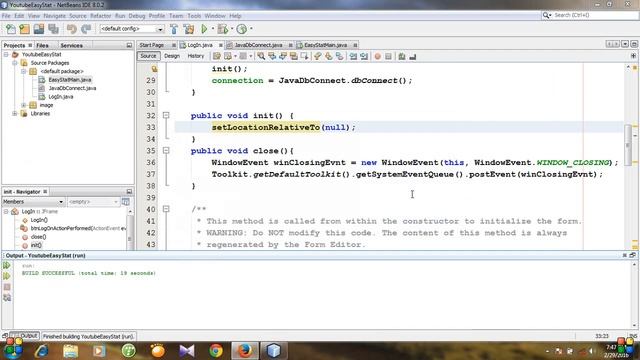The image size is (640, 360).
Task: Click Clean and Build Project icon
Action: (189, 29)
